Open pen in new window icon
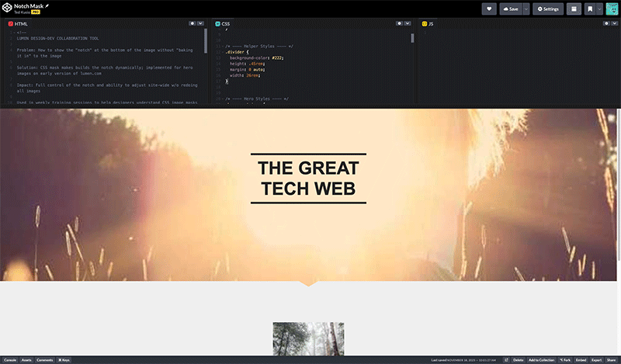Viewport: 621px width, 364px height. [506, 360]
